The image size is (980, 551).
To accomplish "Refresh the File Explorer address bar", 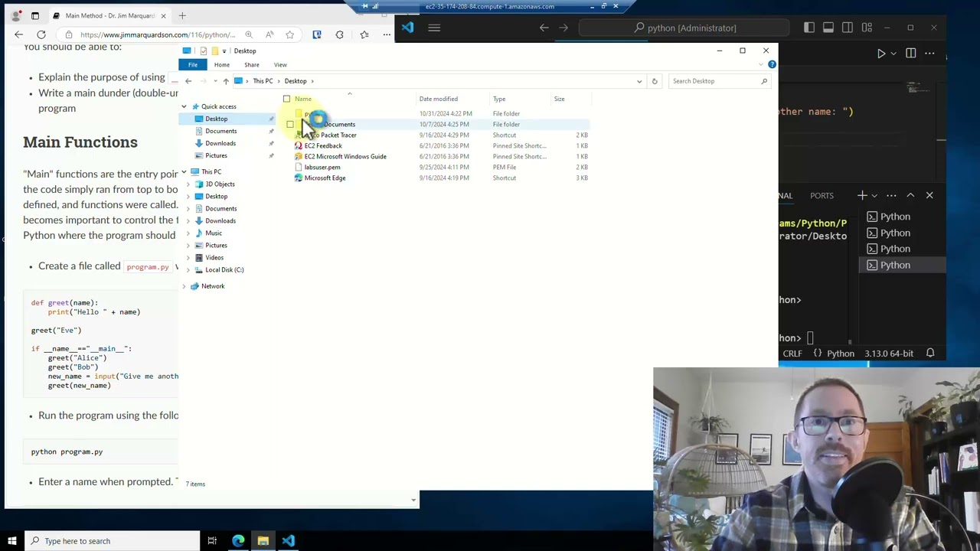I will [x=655, y=81].
